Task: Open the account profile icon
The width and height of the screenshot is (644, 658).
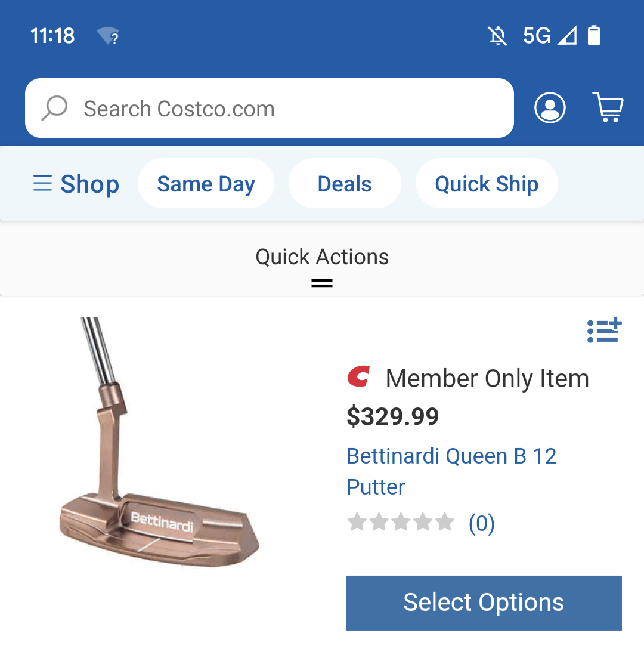Action: coord(550,108)
